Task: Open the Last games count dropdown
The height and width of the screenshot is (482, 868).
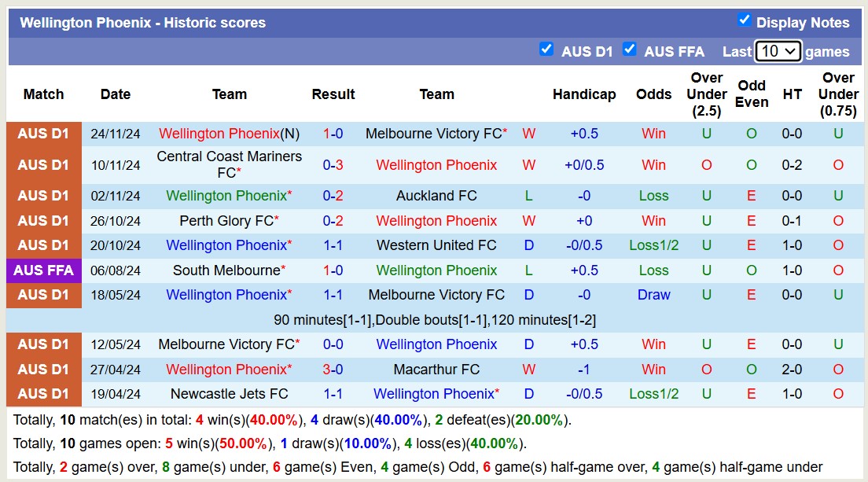Action: [x=778, y=50]
